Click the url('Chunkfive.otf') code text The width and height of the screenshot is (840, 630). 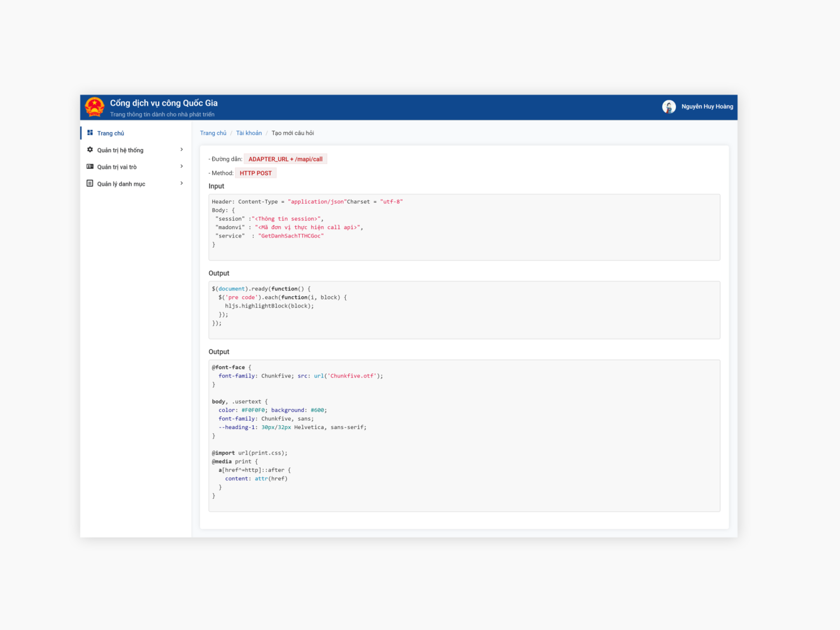point(347,376)
